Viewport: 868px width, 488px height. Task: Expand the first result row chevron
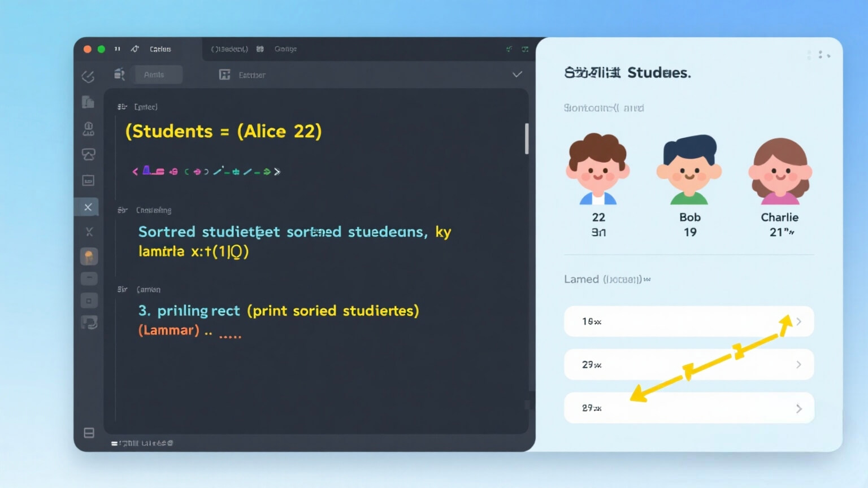pyautogui.click(x=798, y=321)
